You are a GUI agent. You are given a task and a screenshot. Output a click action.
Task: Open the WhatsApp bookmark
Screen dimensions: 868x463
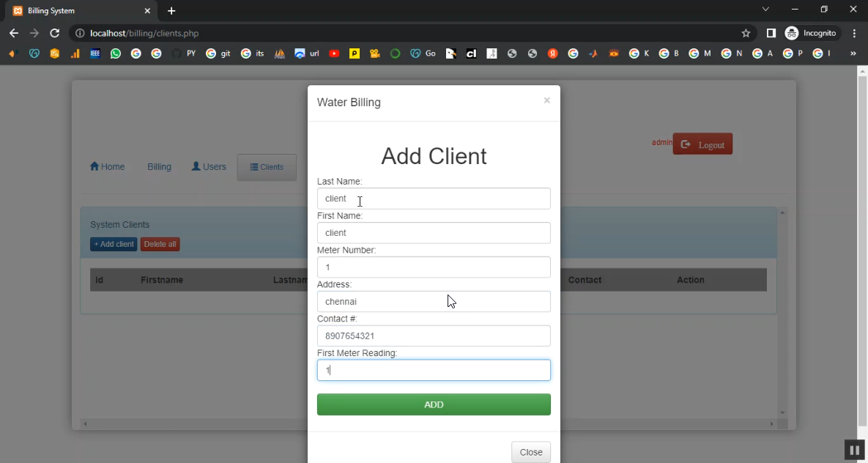click(115, 53)
